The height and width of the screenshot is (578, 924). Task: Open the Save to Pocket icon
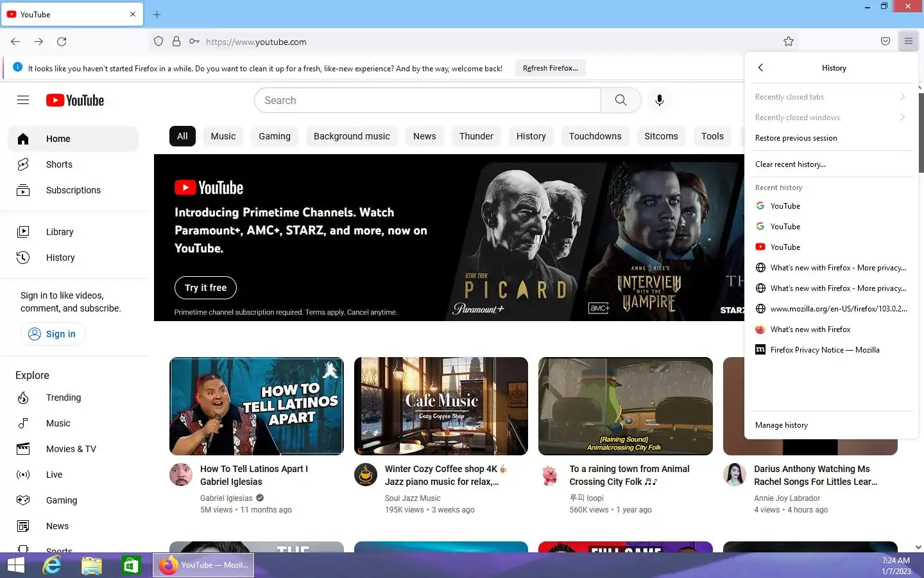886,42
